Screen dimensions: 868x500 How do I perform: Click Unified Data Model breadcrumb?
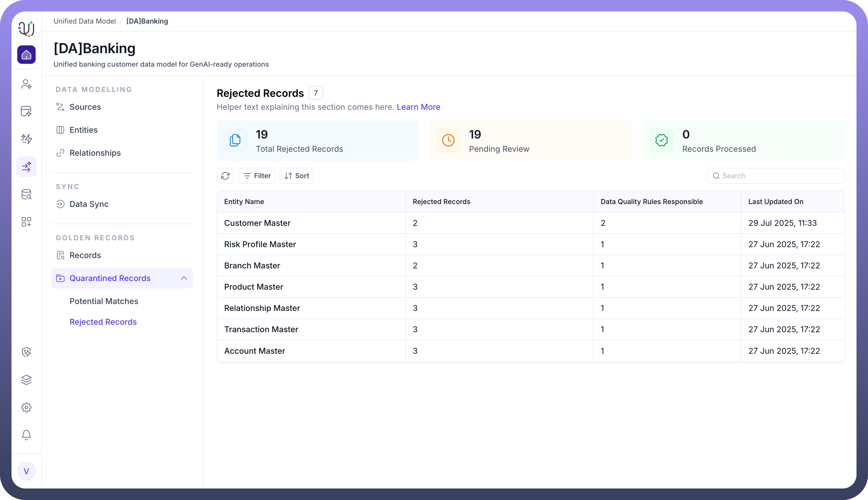85,21
